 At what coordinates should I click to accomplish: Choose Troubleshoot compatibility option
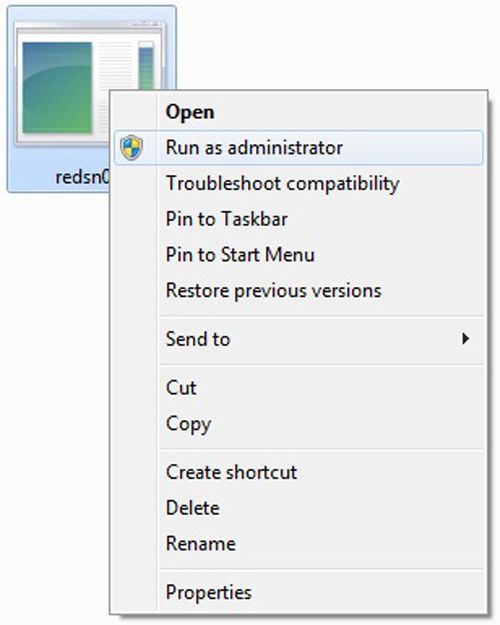pos(298,183)
